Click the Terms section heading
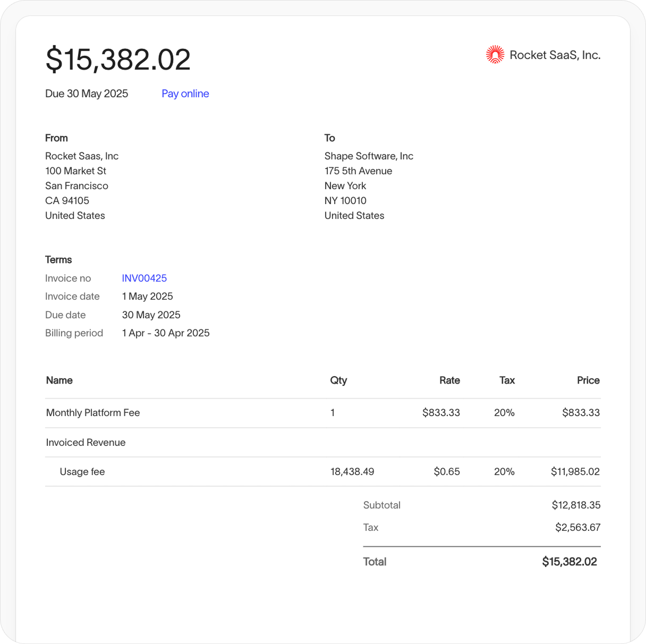 (58, 260)
